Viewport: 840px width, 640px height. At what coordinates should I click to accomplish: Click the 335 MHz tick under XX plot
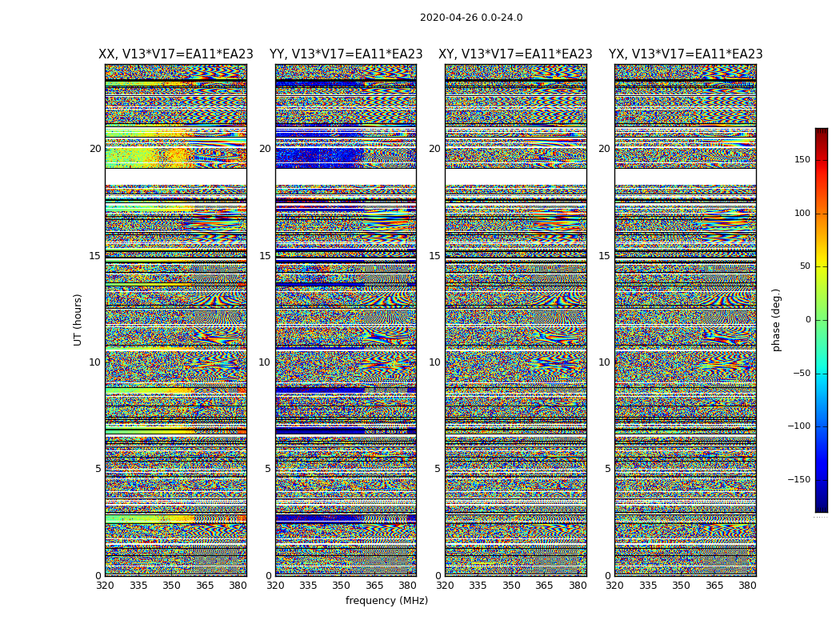[138, 586]
